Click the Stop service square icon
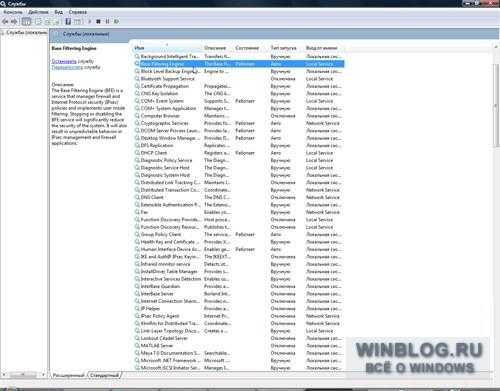This screenshot has width=500, height=391. click(x=98, y=22)
